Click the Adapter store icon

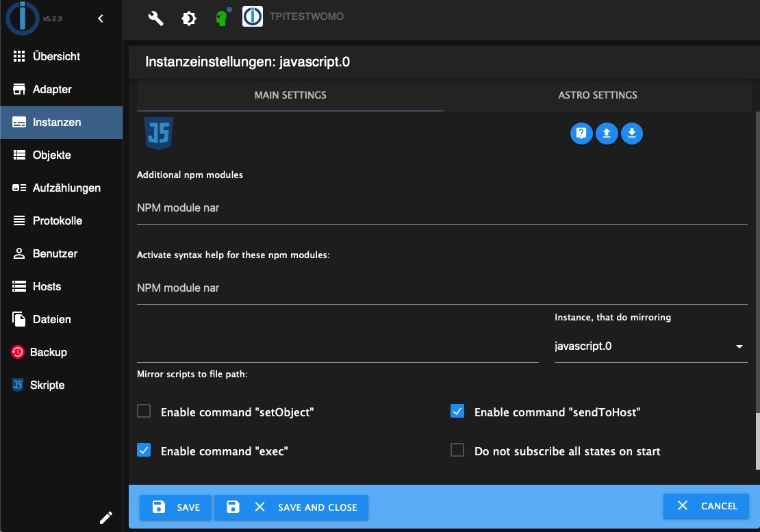[19, 89]
